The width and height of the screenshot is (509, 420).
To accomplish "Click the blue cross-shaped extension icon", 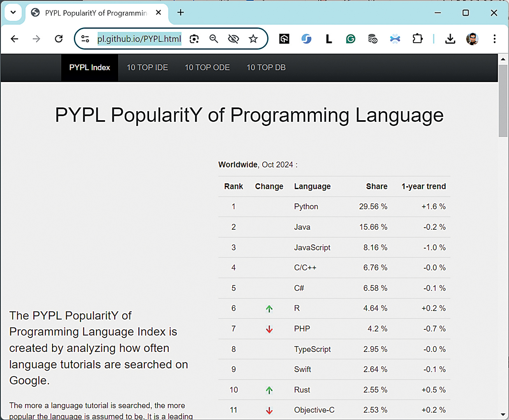I will (395, 39).
